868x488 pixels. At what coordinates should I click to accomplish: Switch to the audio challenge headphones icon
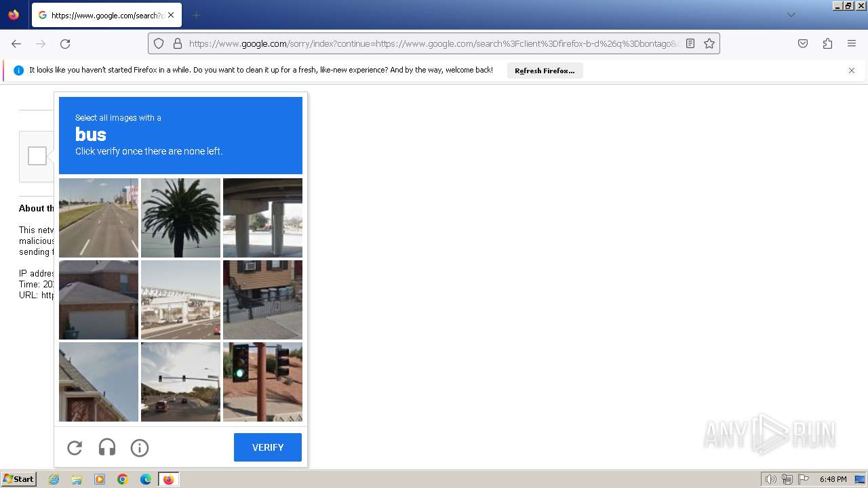[x=107, y=447]
